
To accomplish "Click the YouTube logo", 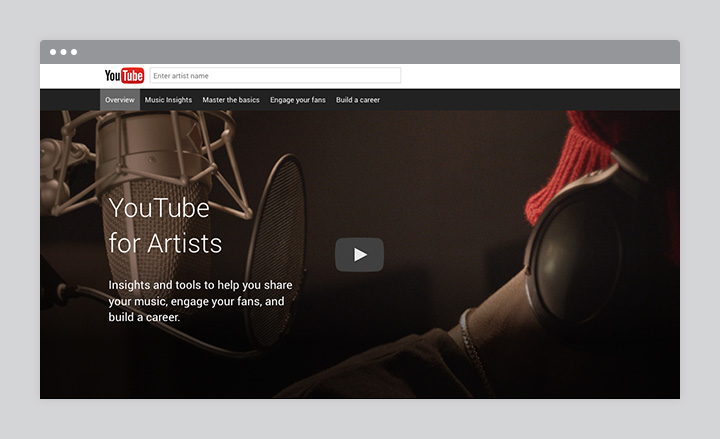I will tap(124, 76).
